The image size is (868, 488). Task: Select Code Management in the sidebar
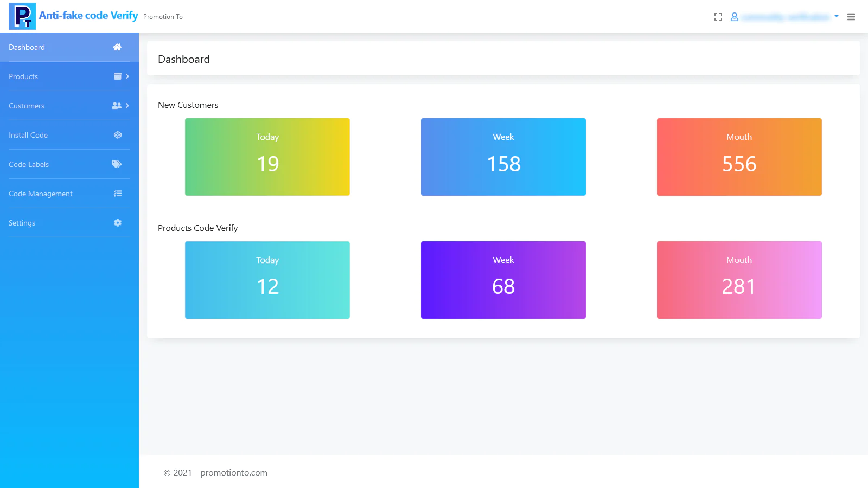click(41, 194)
